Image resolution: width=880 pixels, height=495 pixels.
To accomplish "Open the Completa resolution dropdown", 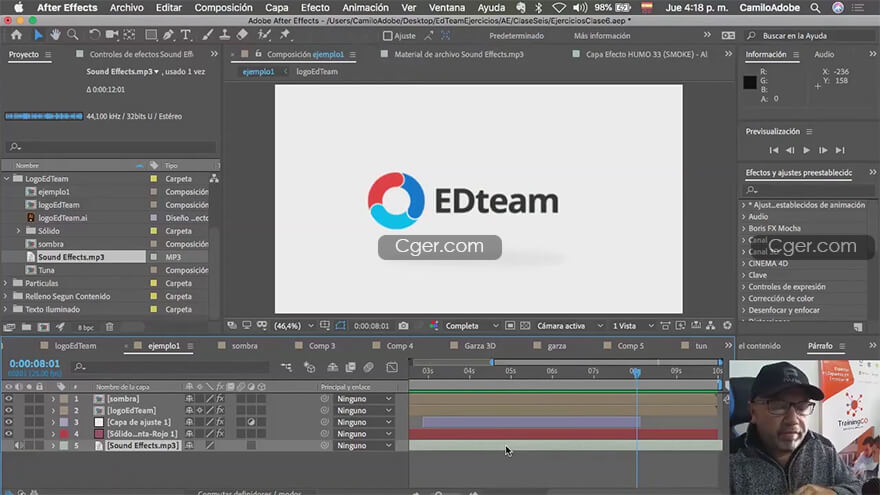I will click(x=471, y=326).
